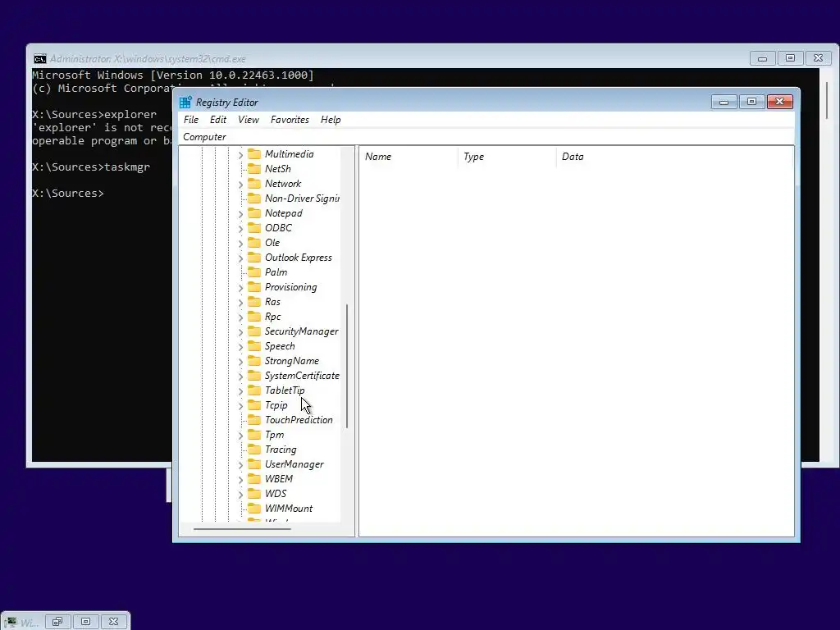Expand the Outlook Express key

coord(240,258)
